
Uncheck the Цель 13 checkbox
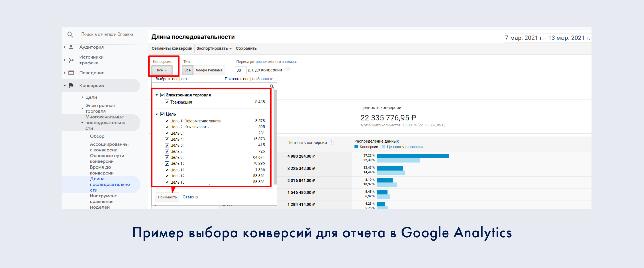pyautogui.click(x=167, y=182)
